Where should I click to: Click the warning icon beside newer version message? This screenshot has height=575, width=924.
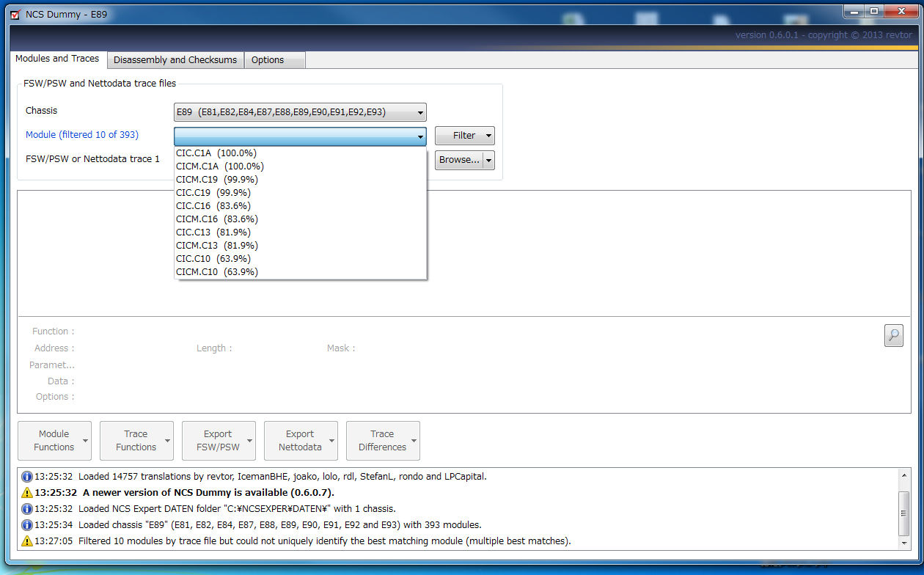[27, 493]
